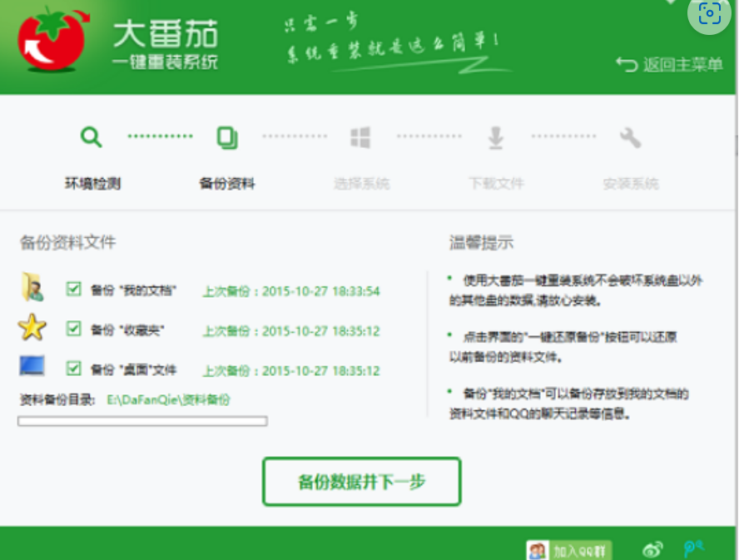Click the backup data step icon
Screen dimensions: 739x560
click(226, 137)
